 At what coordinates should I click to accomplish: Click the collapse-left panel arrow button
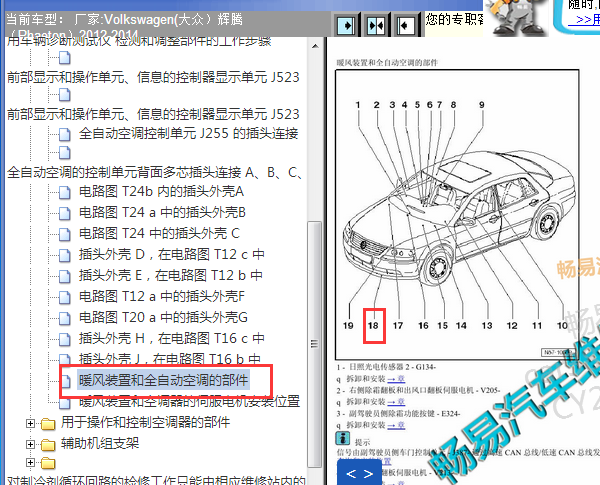point(405,26)
